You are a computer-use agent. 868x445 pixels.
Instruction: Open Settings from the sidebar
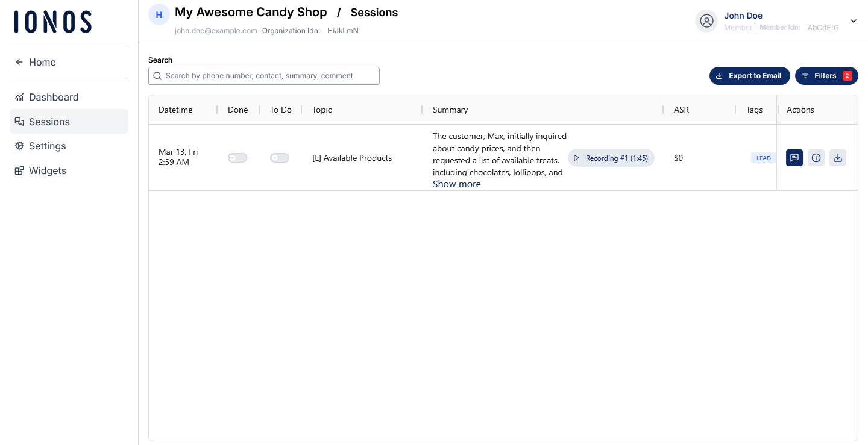point(47,146)
